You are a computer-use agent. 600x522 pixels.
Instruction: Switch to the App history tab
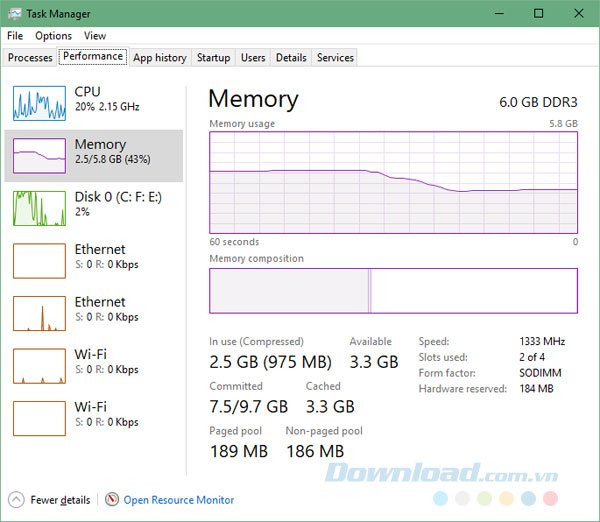tap(159, 58)
